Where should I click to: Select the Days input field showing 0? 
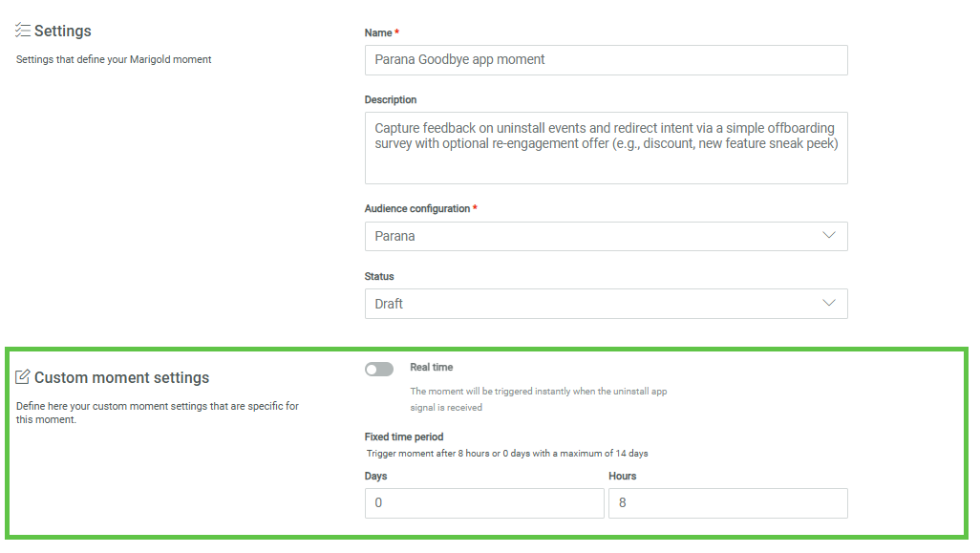(x=484, y=503)
